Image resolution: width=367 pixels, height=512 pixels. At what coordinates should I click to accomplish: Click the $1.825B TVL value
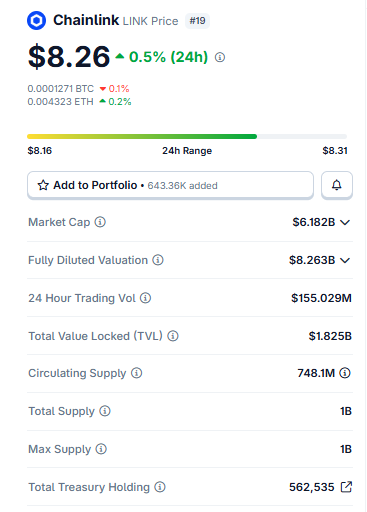pyautogui.click(x=330, y=336)
